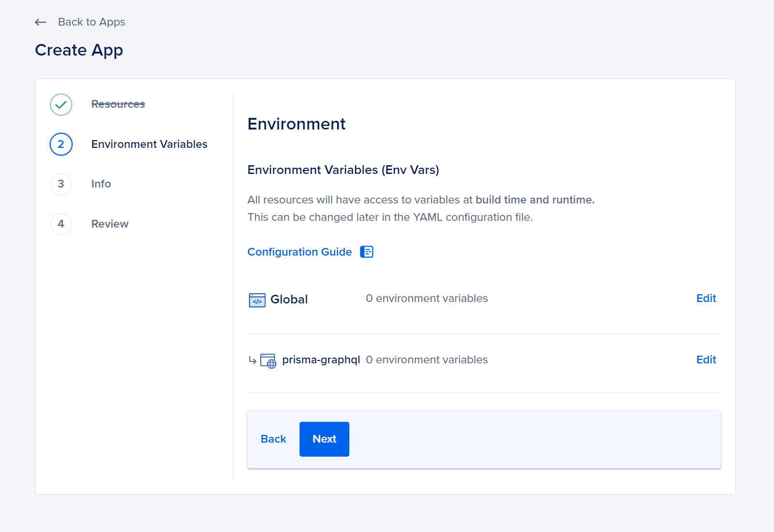Viewport: 774px width, 532px height.
Task: Click the back arrow icon
Action: (x=41, y=22)
